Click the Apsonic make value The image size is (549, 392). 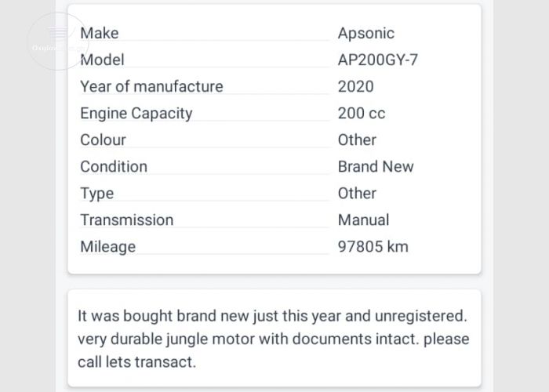(366, 33)
